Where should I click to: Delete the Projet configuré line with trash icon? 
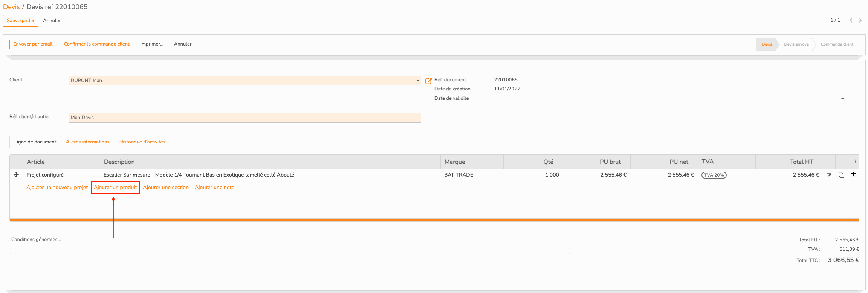click(x=853, y=175)
